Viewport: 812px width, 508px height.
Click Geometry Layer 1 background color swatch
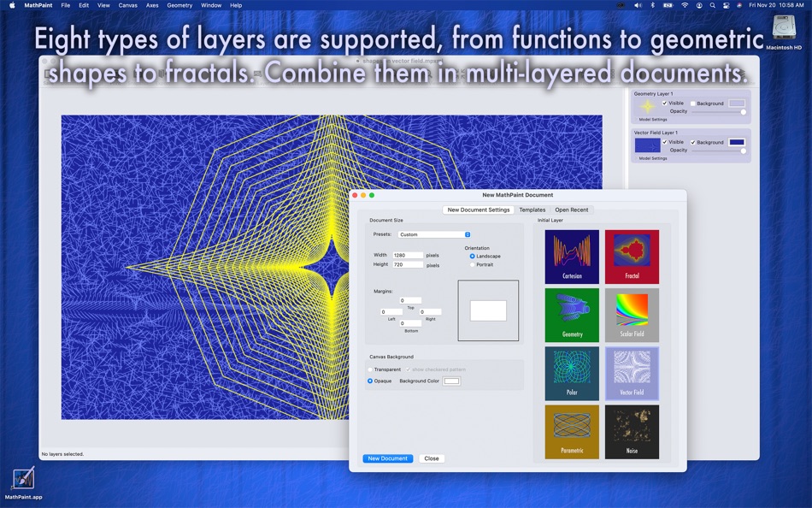[737, 103]
